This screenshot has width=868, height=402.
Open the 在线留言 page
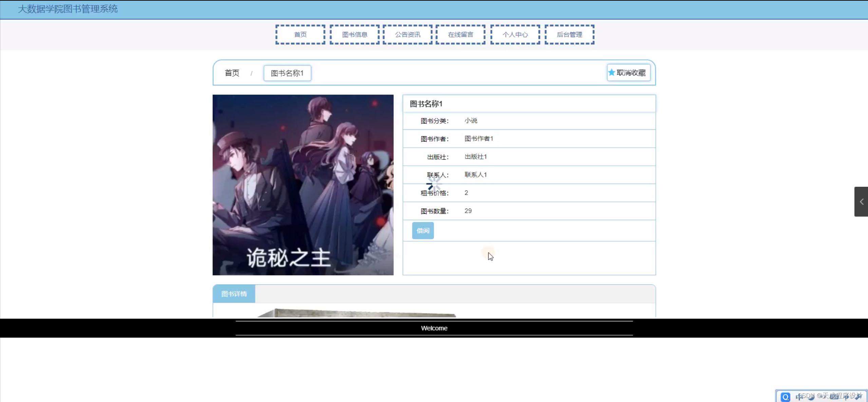coord(460,35)
